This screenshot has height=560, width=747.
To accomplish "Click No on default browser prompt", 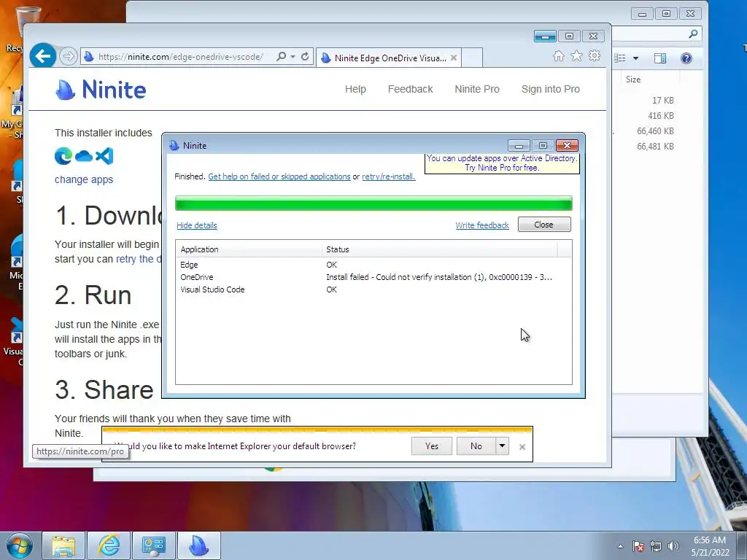I will click(476, 446).
